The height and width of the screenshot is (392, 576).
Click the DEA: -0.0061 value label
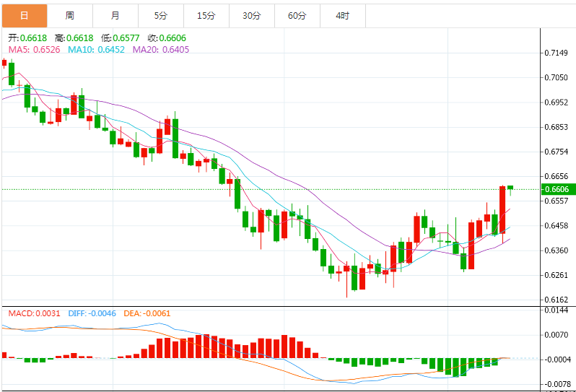[147, 313]
